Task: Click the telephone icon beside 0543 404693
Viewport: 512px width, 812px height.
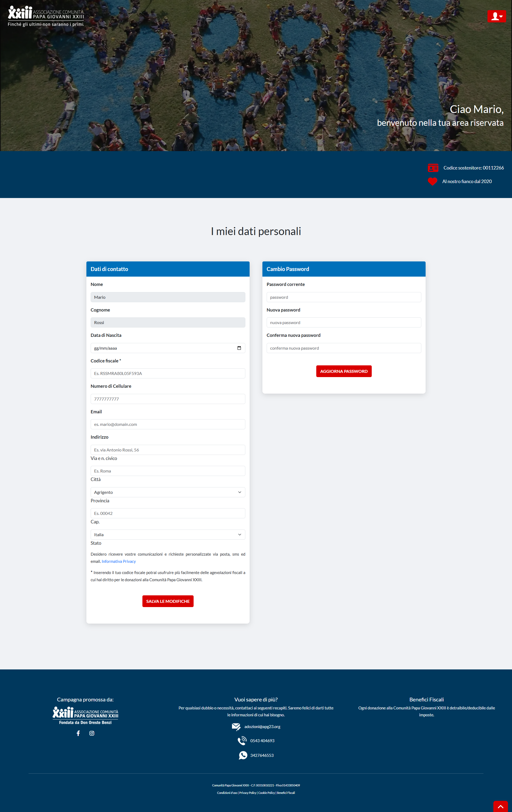Action: coord(242,741)
